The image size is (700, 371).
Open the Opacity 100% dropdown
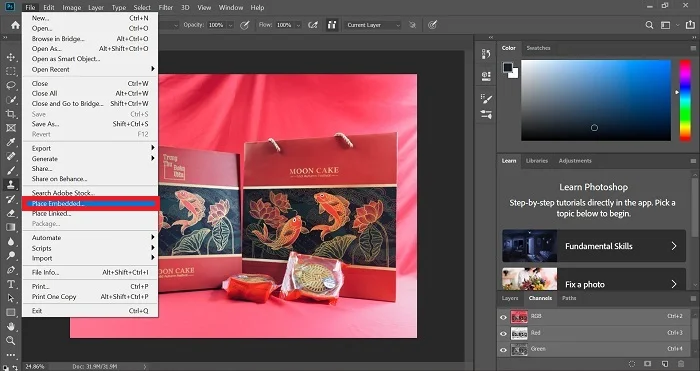[230, 25]
